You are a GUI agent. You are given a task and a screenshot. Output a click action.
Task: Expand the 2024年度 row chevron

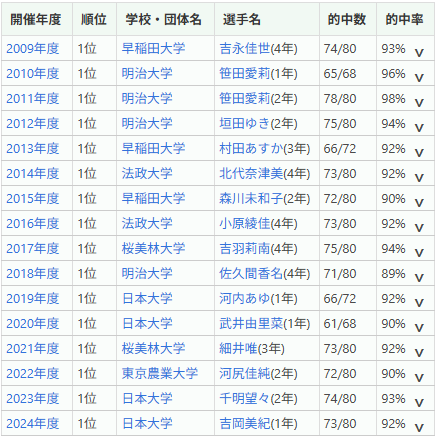pyautogui.click(x=419, y=428)
